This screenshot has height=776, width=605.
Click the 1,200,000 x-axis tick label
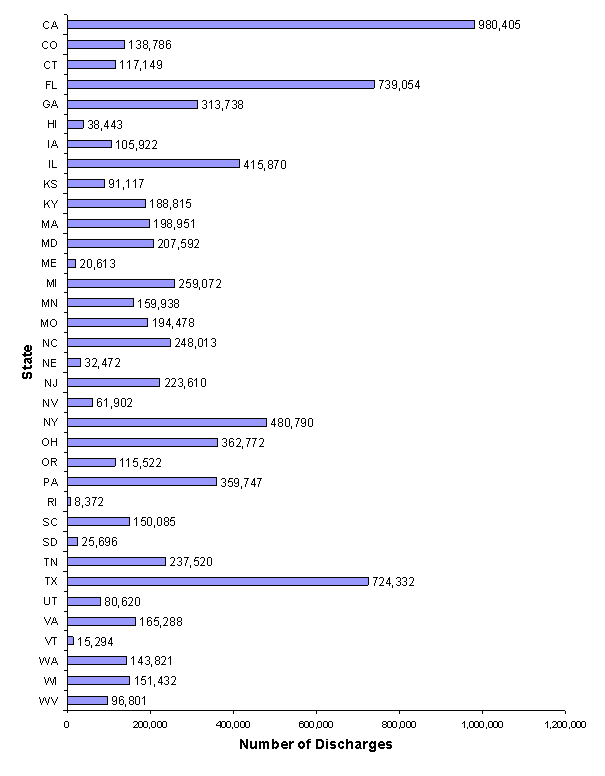click(564, 723)
